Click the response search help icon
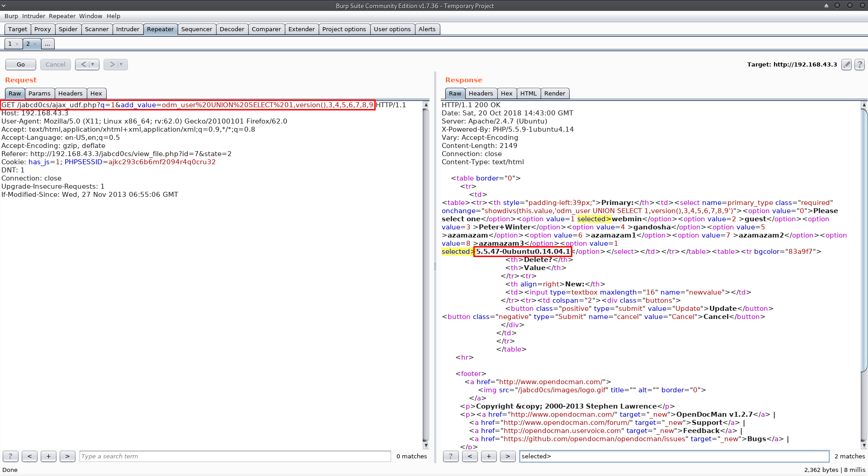 451,456
